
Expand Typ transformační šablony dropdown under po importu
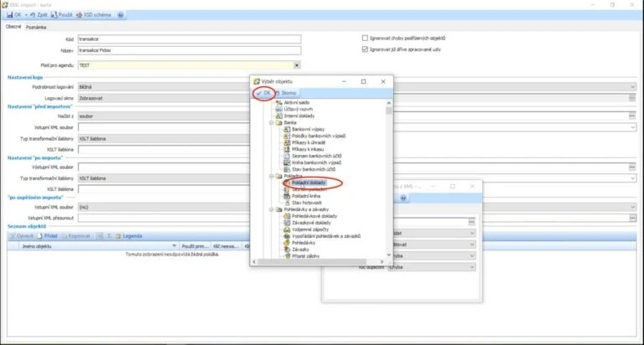tap(632, 178)
